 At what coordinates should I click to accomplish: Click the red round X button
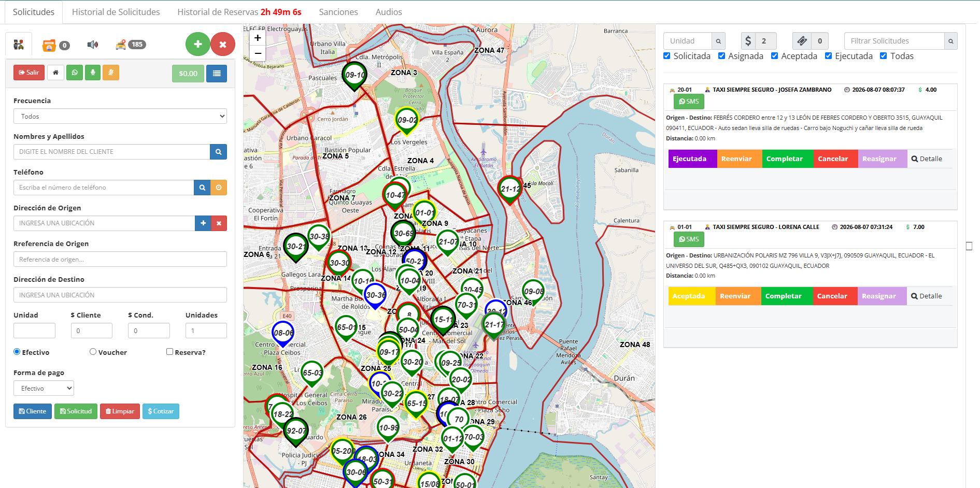tap(223, 45)
